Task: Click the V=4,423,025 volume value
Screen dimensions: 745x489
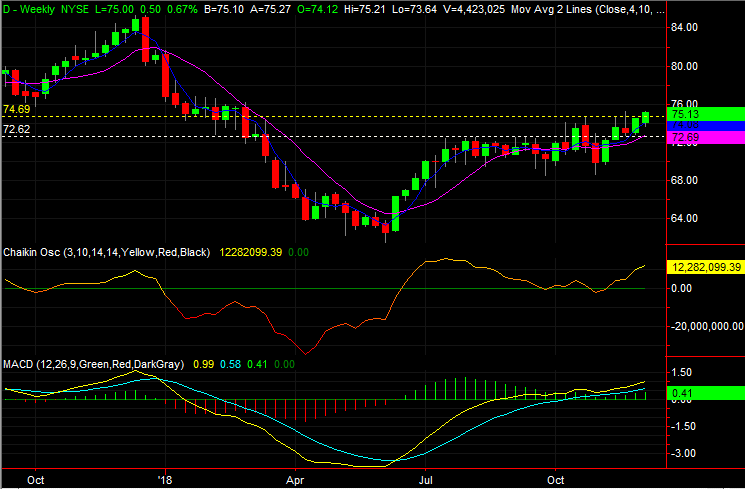Action: pos(474,9)
